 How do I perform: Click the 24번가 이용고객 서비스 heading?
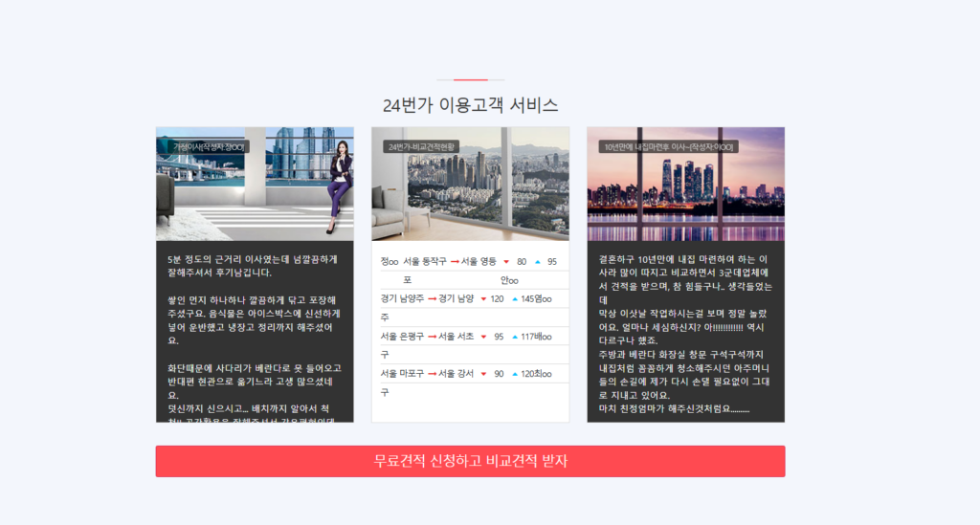point(470,105)
